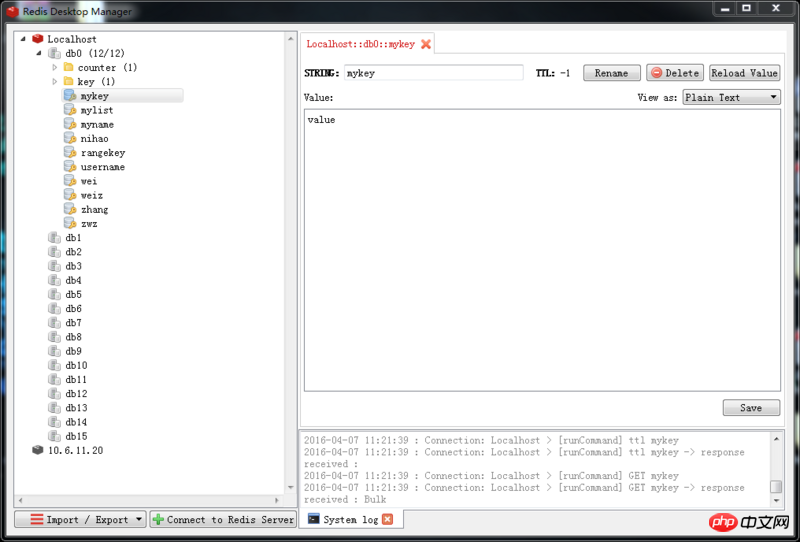Collapse the Localhost connection tree

pos(23,39)
